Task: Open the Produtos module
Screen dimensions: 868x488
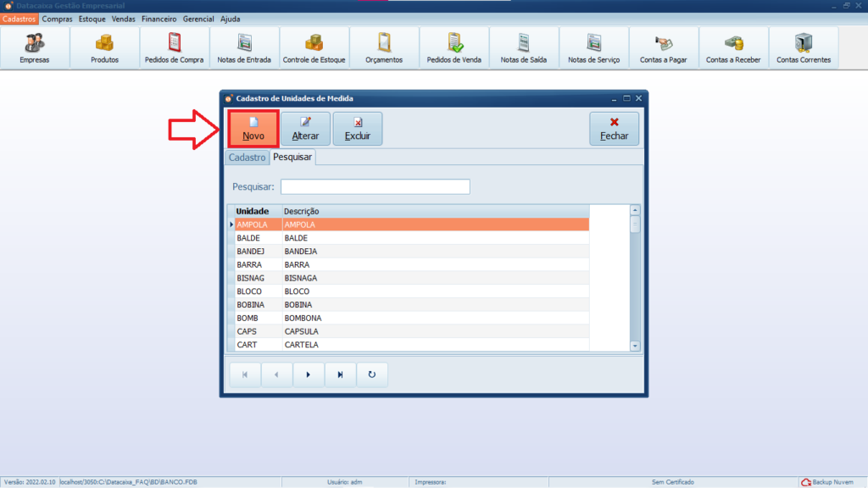Action: [104, 47]
